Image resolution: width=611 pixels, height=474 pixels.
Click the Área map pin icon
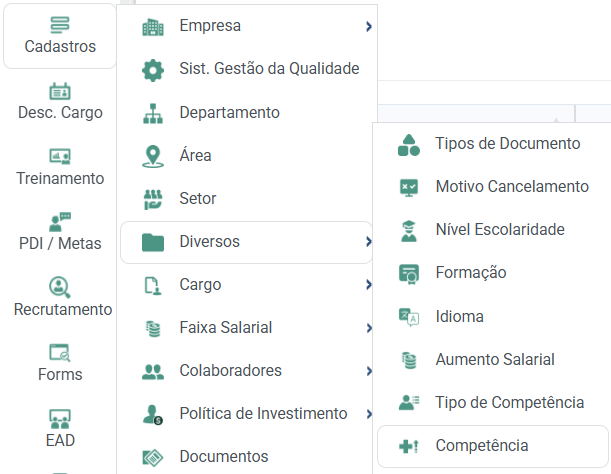point(153,156)
